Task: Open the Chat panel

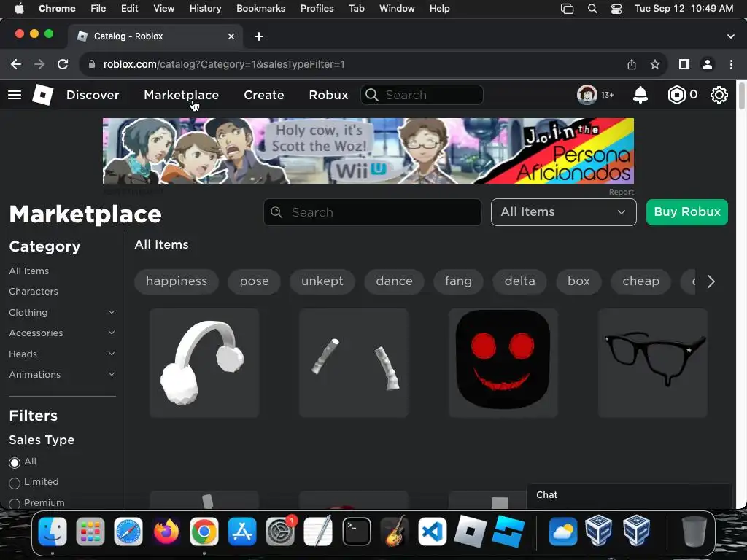Action: pos(630,495)
